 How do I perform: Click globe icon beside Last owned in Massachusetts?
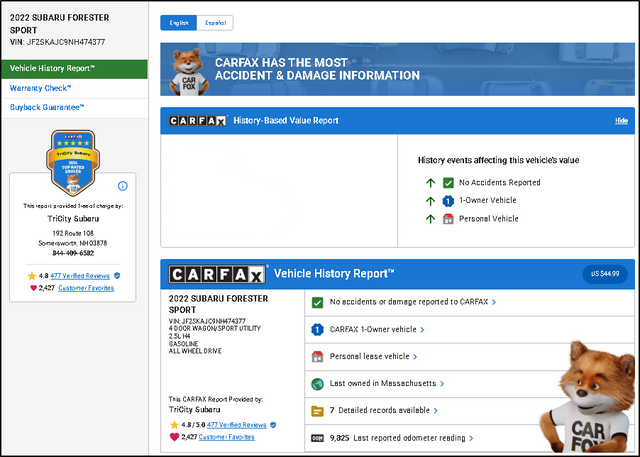[x=317, y=384]
